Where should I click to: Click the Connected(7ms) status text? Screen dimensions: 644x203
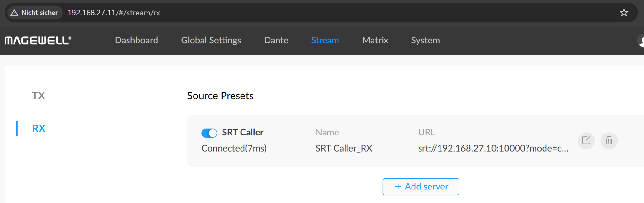tap(234, 148)
